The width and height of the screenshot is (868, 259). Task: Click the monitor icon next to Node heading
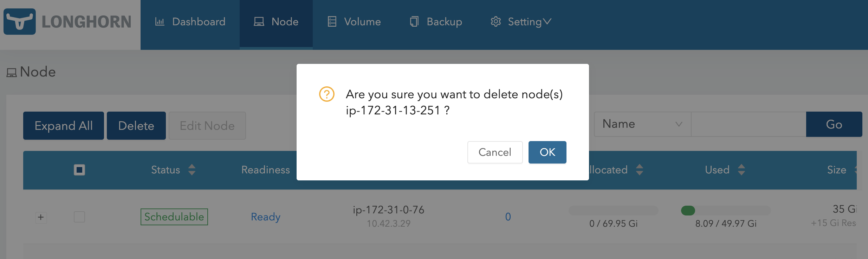[x=11, y=72]
